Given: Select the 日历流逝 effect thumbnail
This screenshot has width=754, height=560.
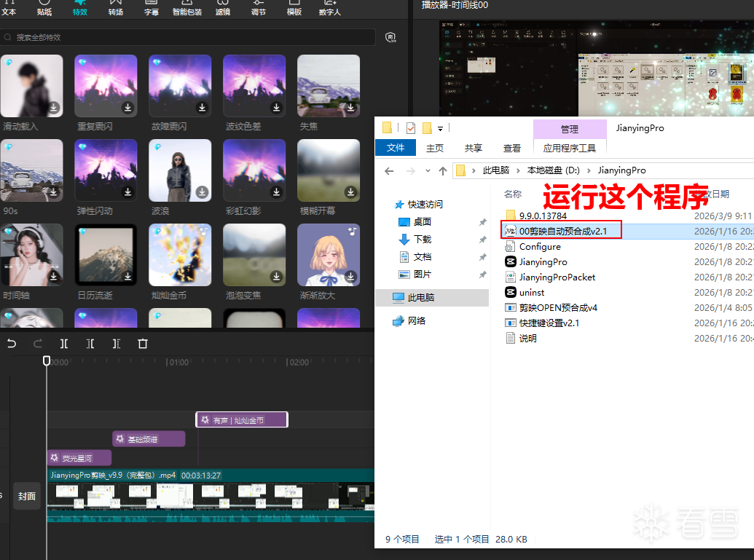Looking at the screenshot, I should coord(106,255).
